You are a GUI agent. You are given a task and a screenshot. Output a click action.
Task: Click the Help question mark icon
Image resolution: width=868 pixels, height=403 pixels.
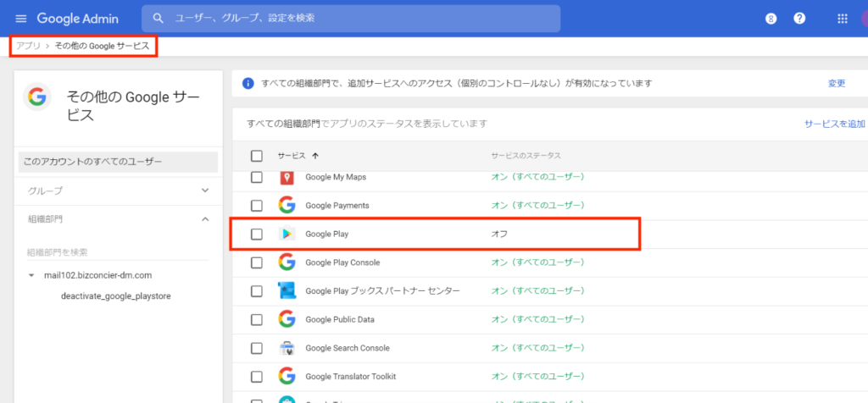point(798,19)
